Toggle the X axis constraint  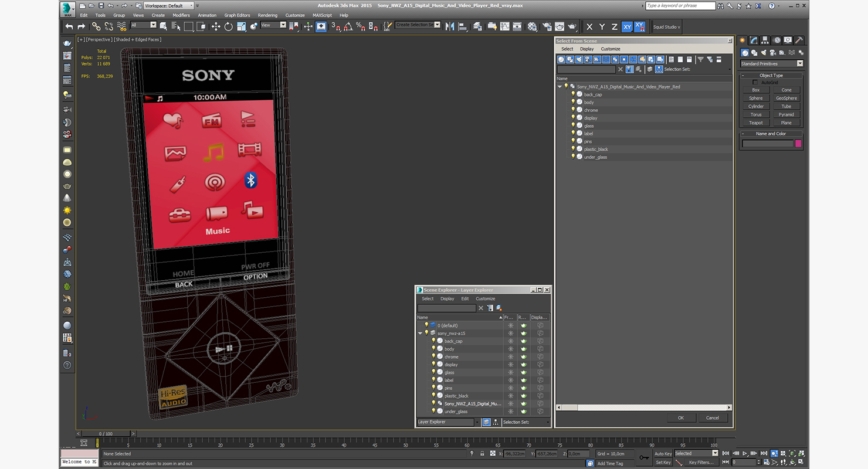[x=589, y=26]
